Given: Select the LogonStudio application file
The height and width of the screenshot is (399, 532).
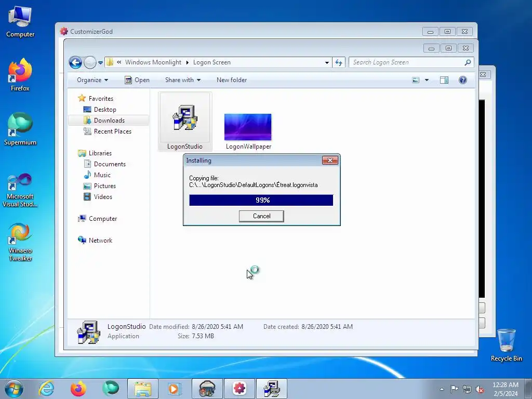Looking at the screenshot, I should coord(185,122).
